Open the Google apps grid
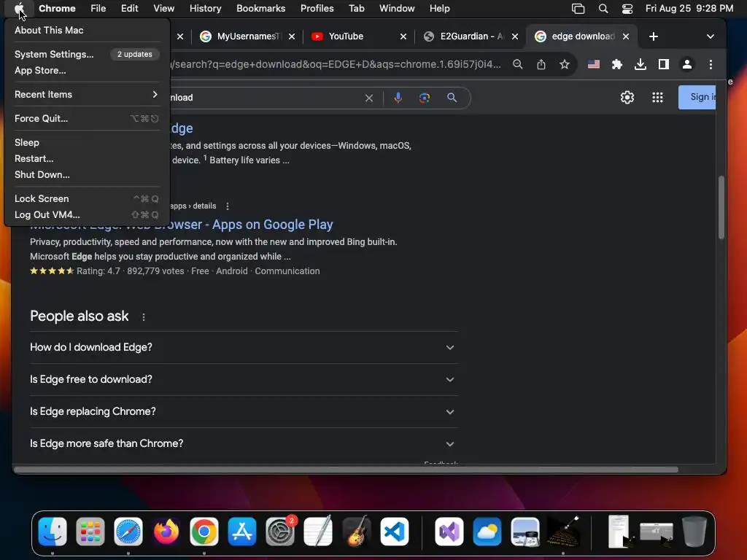 coord(657,98)
